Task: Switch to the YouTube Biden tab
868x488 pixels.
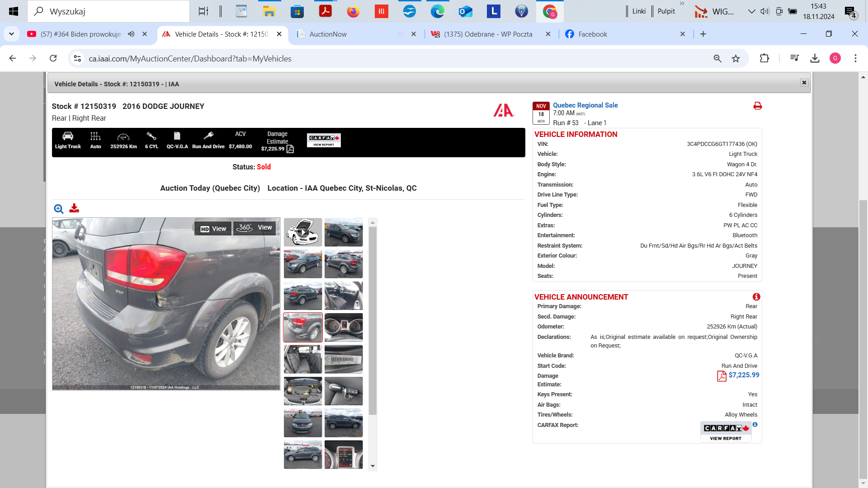Action: [80, 34]
